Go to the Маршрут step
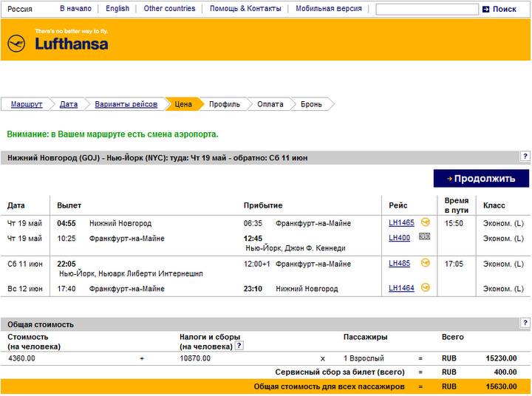 coord(27,104)
